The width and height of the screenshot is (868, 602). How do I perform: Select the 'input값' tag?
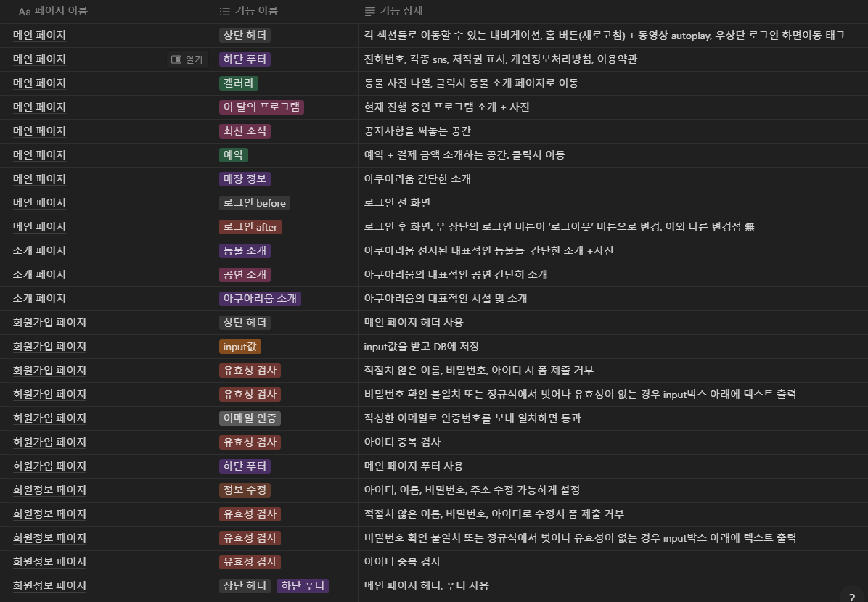pos(239,347)
